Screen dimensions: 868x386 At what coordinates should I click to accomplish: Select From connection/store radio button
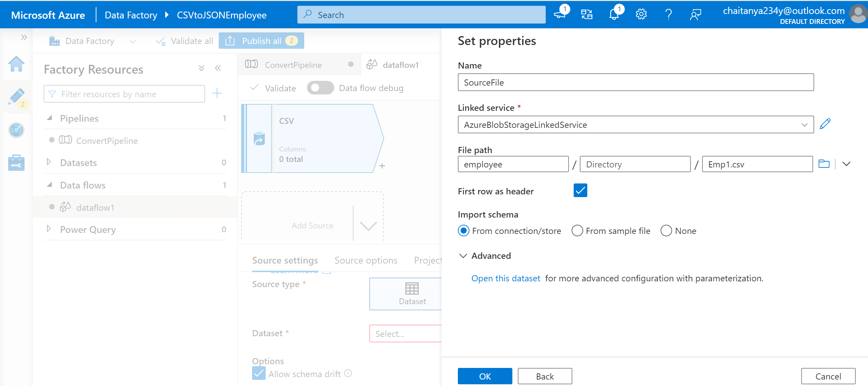[x=464, y=231]
